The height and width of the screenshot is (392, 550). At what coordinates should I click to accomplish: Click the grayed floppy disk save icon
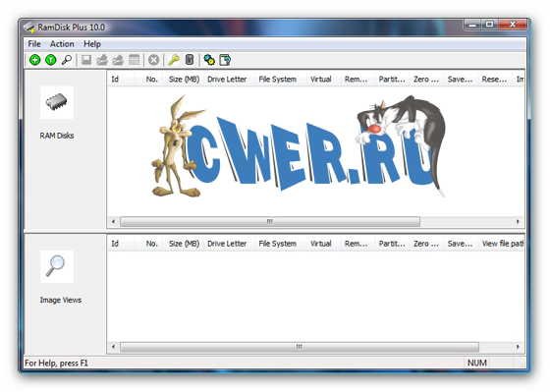(86, 60)
